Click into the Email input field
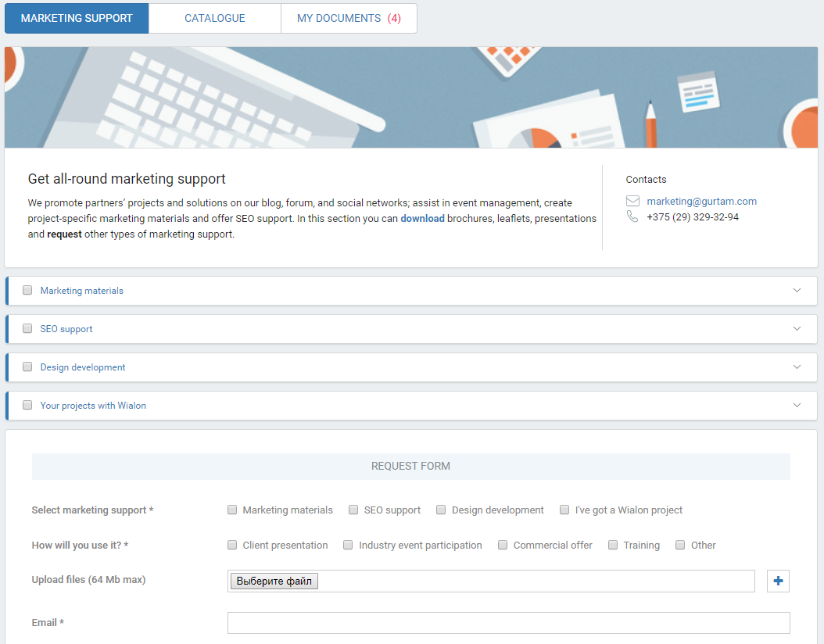824x644 pixels. (508, 623)
